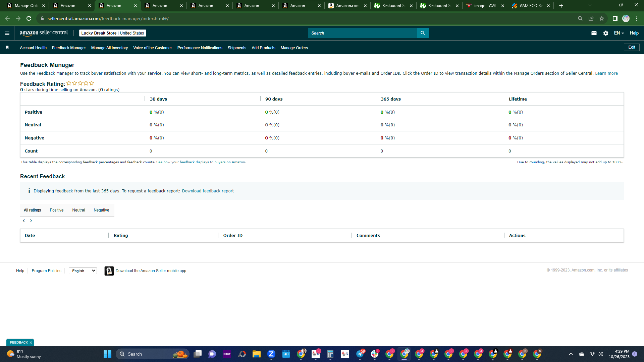Image resolution: width=644 pixels, height=362 pixels.
Task: Click Download the Amazon Seller mobile app
Action: (x=151, y=271)
